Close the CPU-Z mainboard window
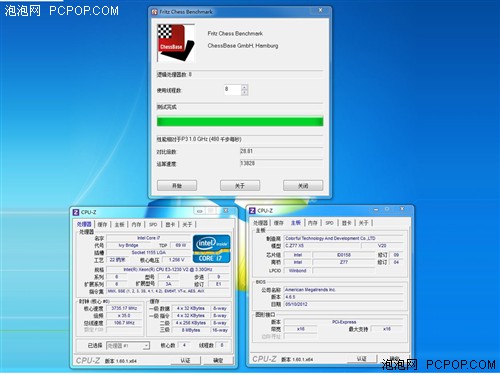Screen dimensions: 500x375 click(x=402, y=209)
